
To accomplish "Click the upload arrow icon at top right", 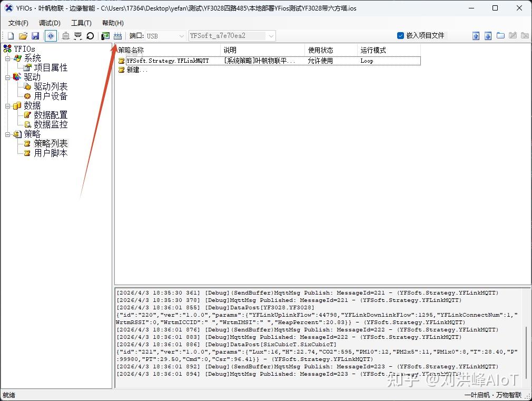I will (476, 36).
